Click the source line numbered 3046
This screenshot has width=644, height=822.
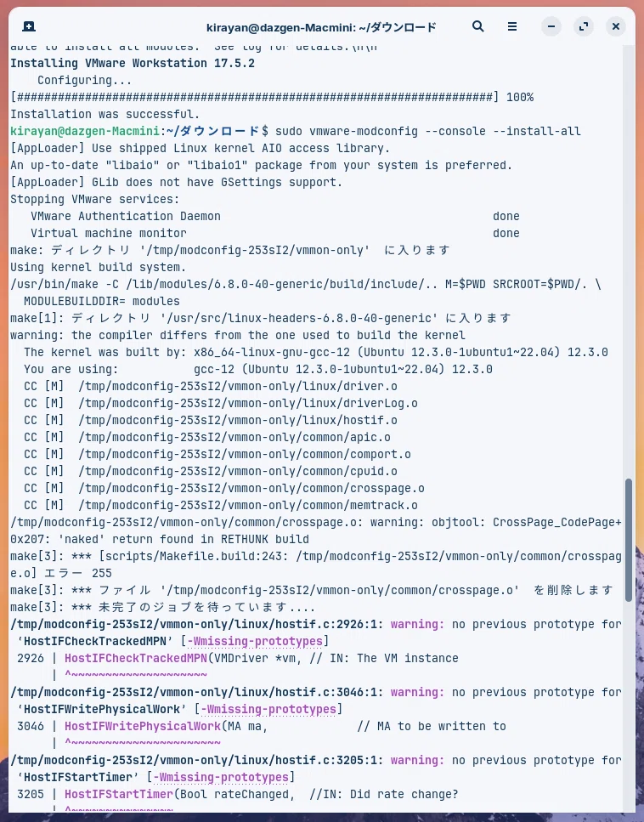[262, 727]
